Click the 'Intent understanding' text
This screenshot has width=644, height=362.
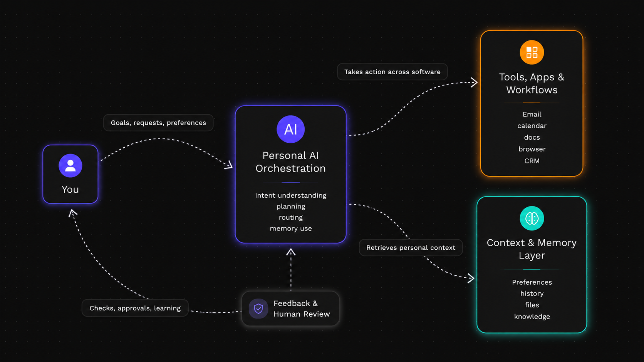[x=291, y=195]
